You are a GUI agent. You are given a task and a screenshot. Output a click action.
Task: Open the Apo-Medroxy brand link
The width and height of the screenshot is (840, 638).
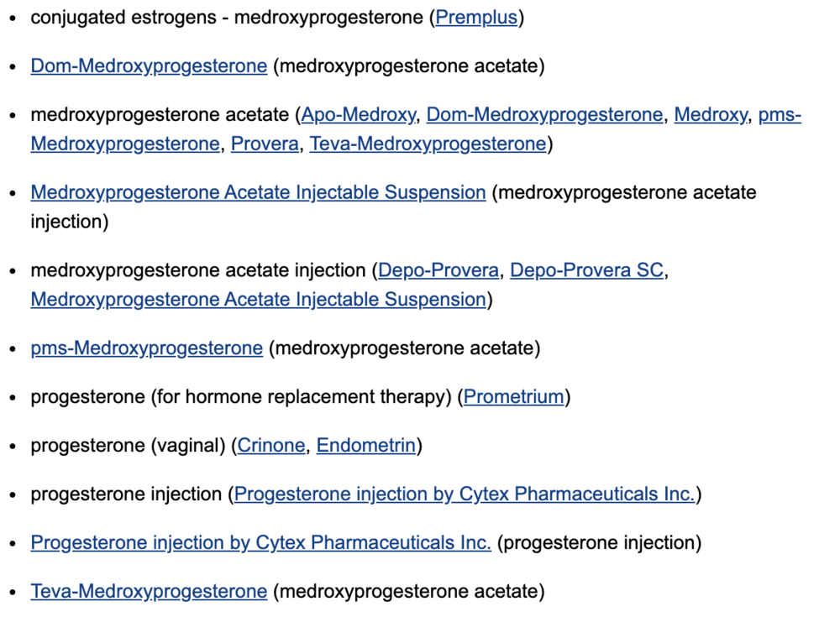(x=358, y=114)
